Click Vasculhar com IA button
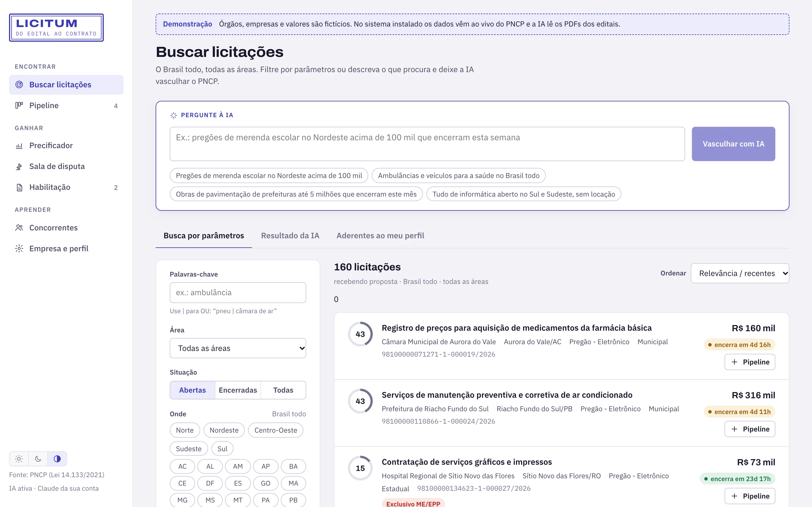 click(x=733, y=144)
